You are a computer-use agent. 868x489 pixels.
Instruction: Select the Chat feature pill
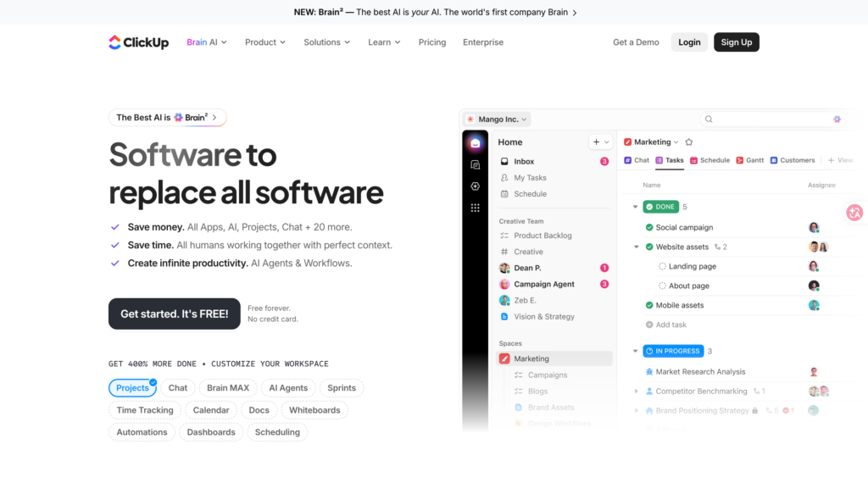(178, 388)
